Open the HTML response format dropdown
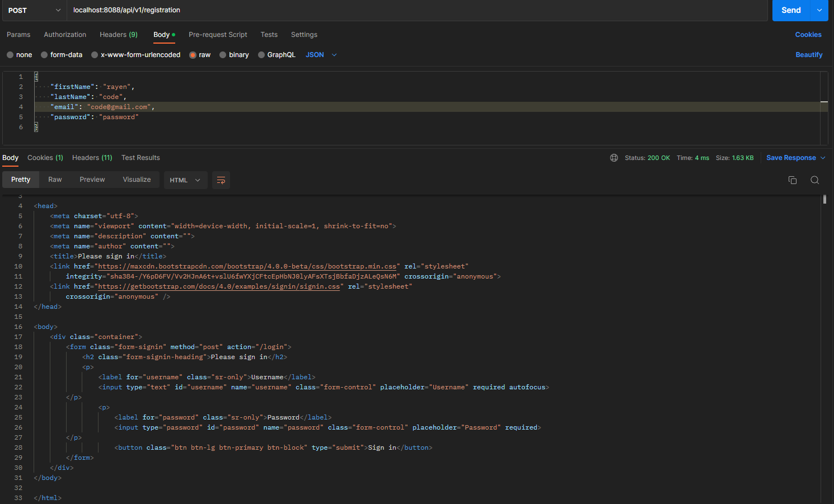 [186, 180]
